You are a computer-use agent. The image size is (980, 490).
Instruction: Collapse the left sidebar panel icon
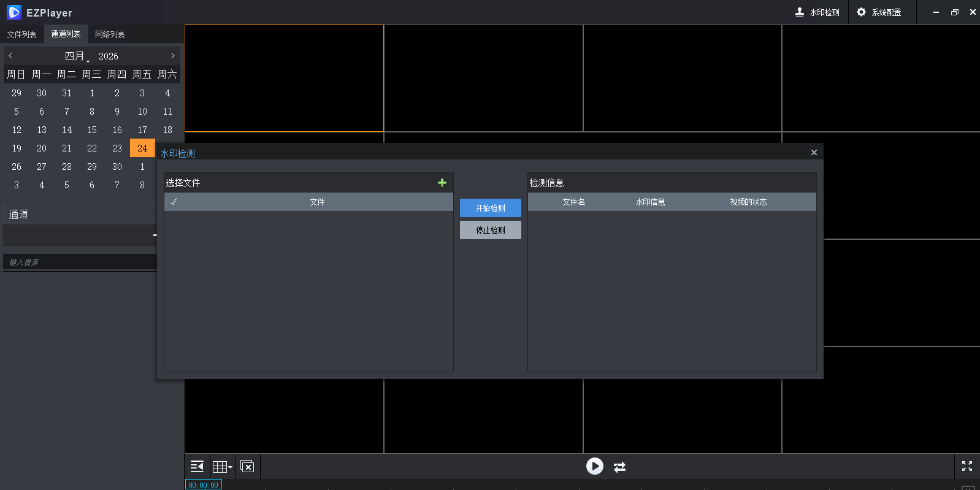coord(197,467)
